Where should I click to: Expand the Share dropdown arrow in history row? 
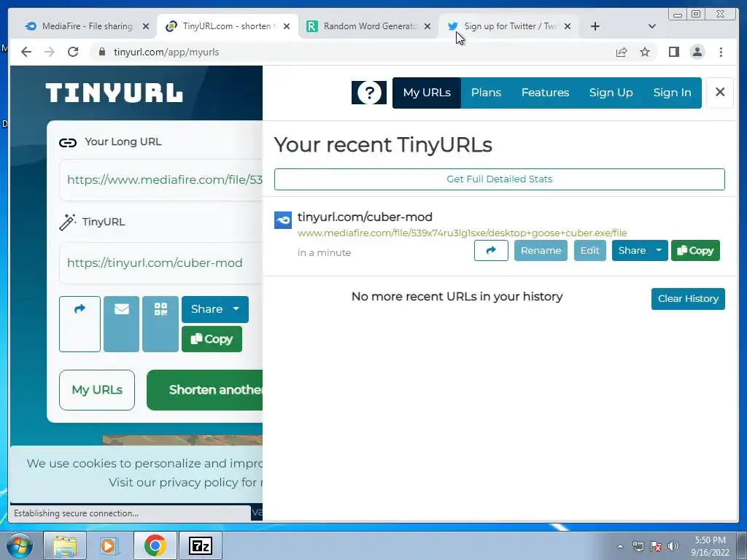(x=659, y=251)
